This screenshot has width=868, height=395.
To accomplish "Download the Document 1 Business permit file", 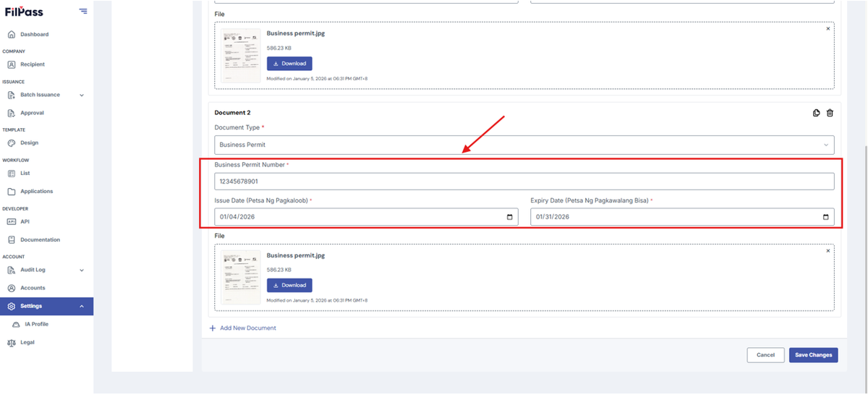I will pos(289,64).
